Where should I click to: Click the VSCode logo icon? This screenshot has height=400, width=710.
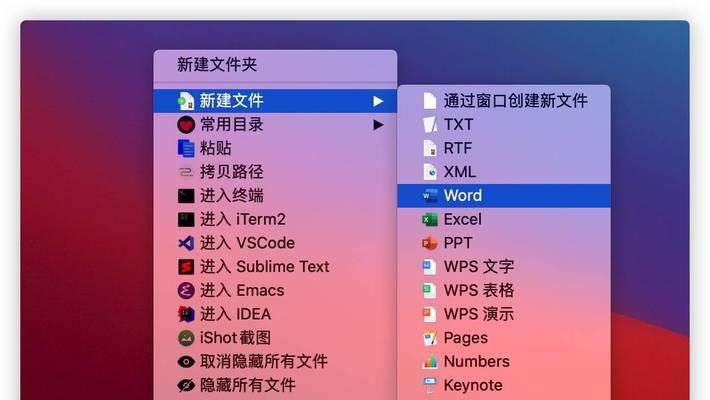tap(186, 243)
